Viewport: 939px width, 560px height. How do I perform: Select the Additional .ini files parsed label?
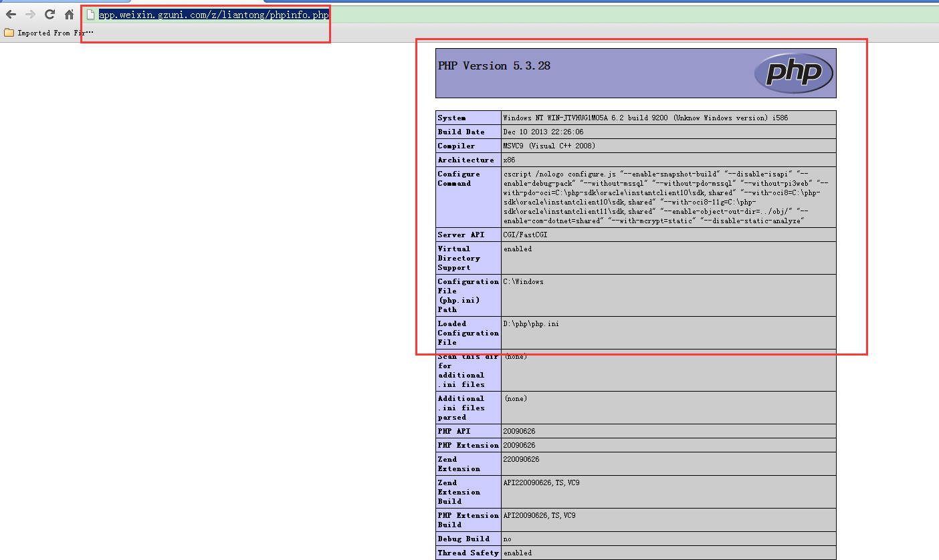click(x=461, y=408)
